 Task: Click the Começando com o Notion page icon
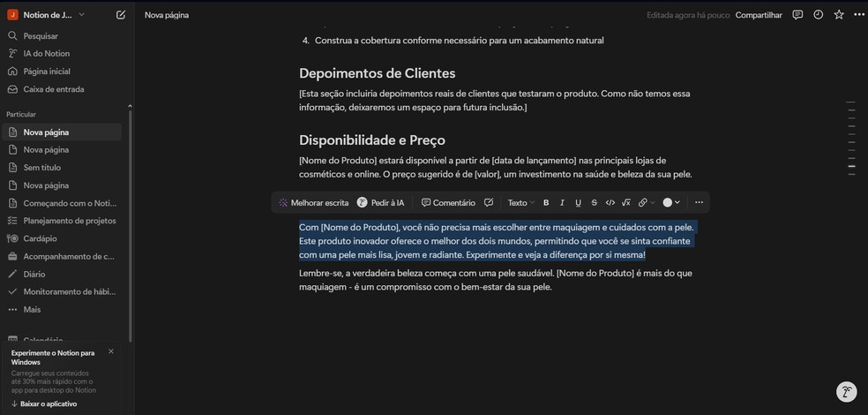[12, 203]
